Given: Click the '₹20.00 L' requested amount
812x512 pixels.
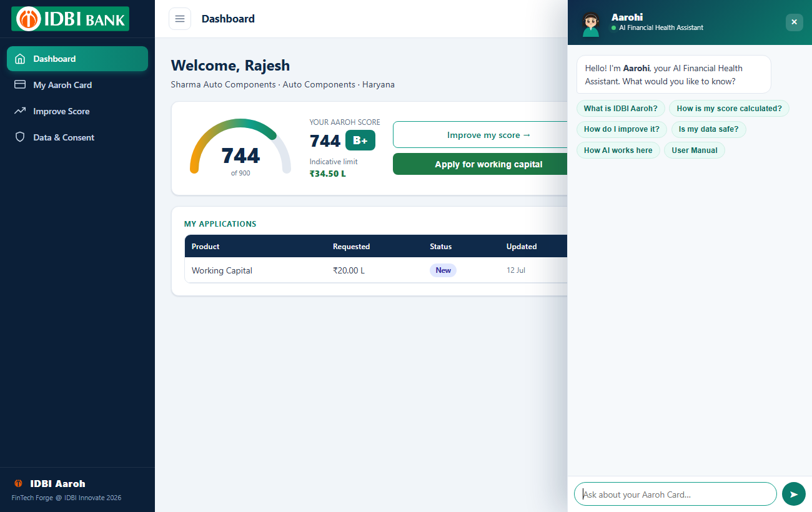Looking at the screenshot, I should pos(349,270).
